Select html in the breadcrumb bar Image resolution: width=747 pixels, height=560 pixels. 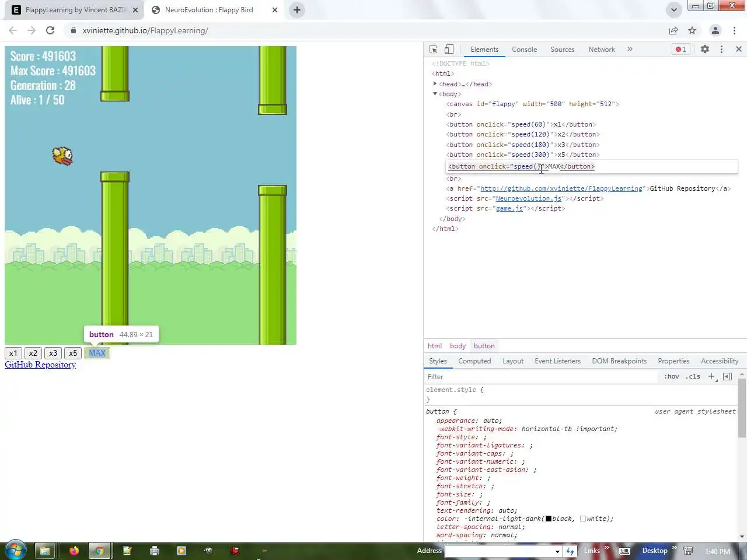435,346
